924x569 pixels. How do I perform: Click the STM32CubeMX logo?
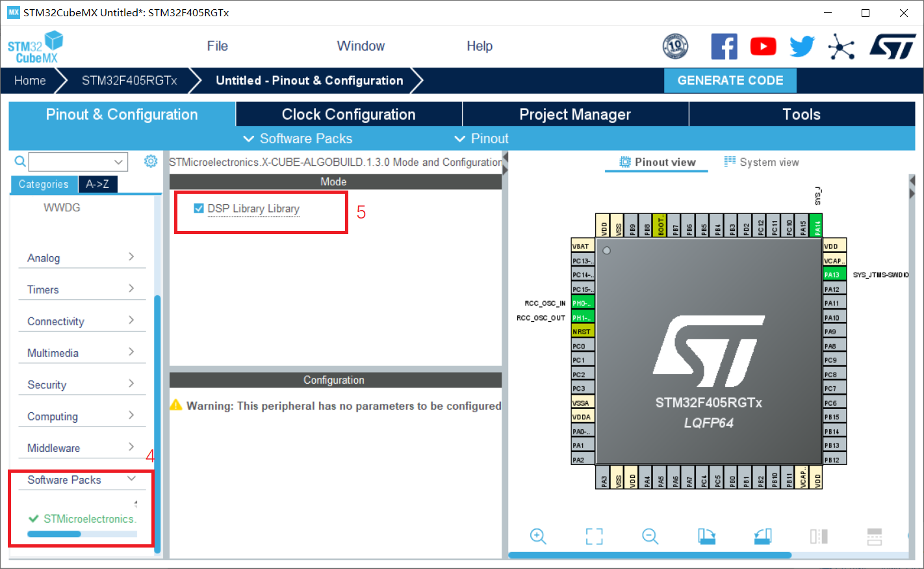tap(35, 46)
